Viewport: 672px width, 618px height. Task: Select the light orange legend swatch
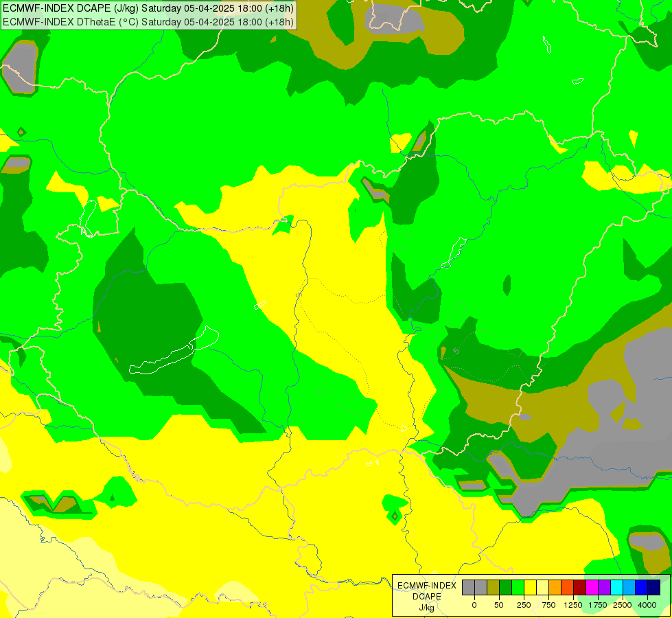click(x=555, y=588)
